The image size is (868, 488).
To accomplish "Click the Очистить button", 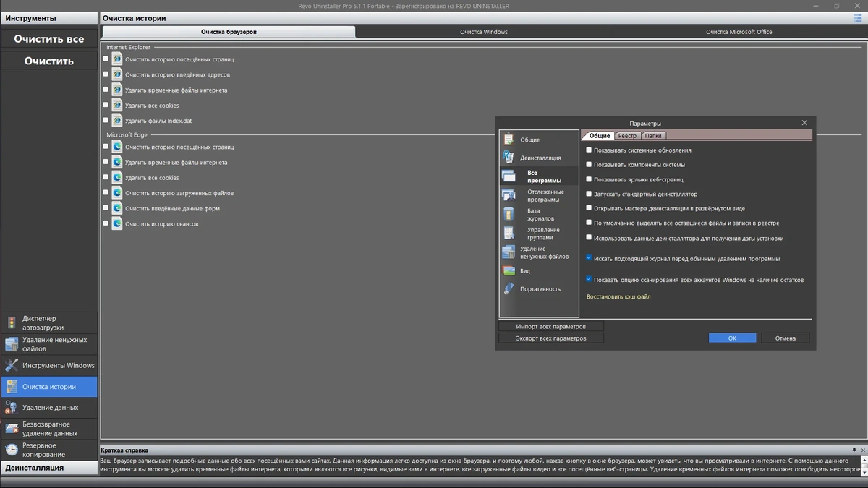I will click(49, 61).
